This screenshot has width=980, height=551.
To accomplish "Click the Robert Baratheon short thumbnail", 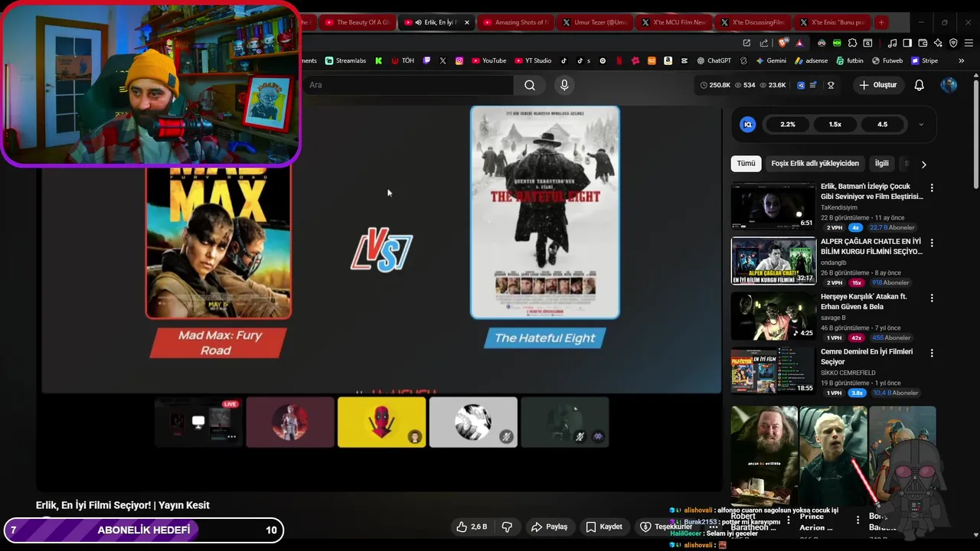I will click(x=764, y=456).
